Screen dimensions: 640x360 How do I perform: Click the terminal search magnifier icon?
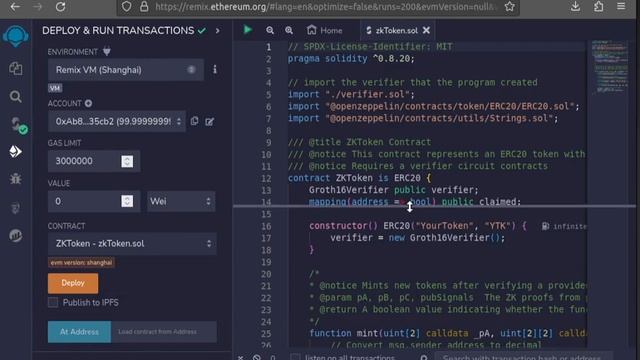424,358
